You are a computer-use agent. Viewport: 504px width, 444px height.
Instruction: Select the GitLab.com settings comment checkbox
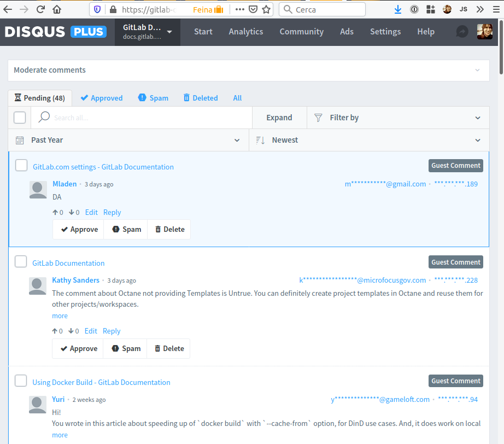pyautogui.click(x=21, y=165)
